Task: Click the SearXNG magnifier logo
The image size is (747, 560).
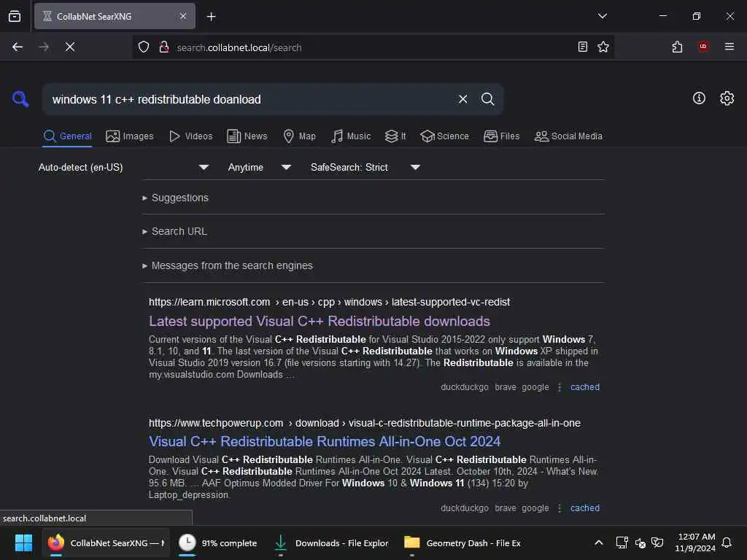Action: pos(20,99)
